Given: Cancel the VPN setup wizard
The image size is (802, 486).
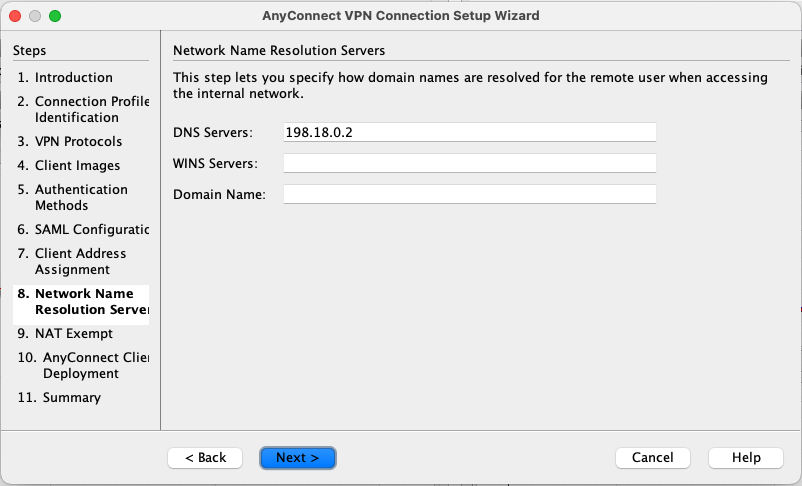Looking at the screenshot, I should [x=653, y=457].
